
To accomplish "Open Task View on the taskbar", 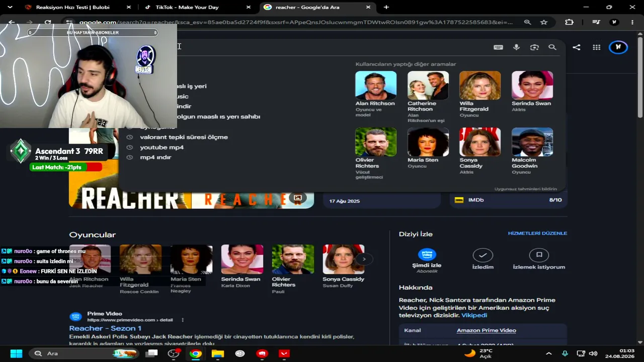I will click(x=151, y=353).
